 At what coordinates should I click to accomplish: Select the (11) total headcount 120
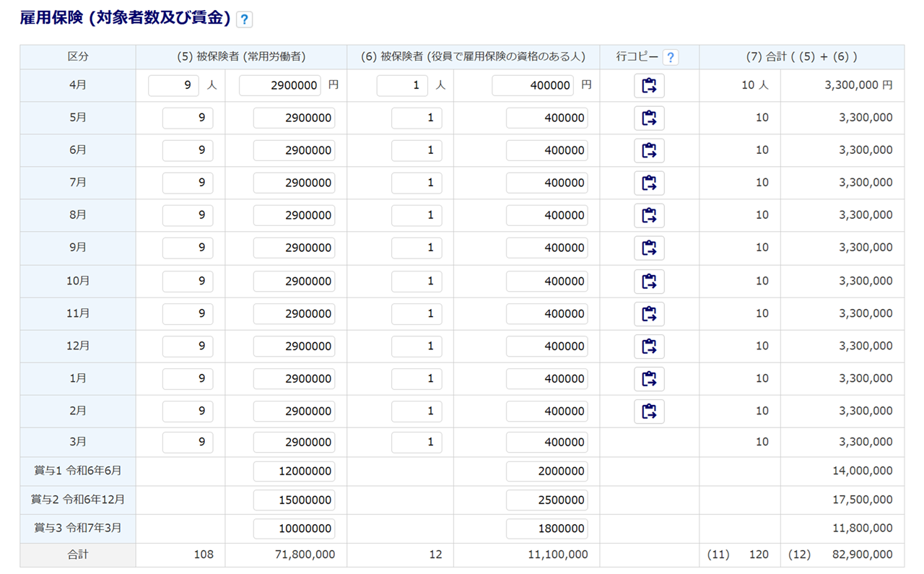click(759, 555)
